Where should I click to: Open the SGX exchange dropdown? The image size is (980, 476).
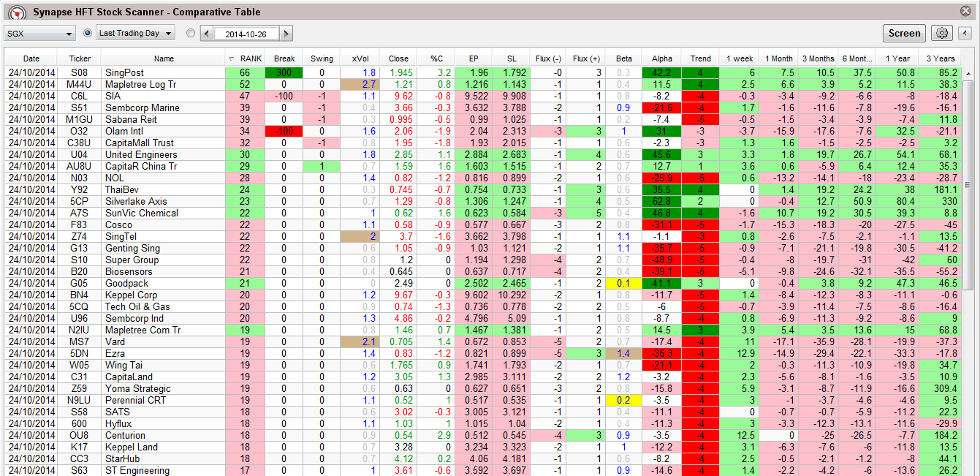[39, 34]
